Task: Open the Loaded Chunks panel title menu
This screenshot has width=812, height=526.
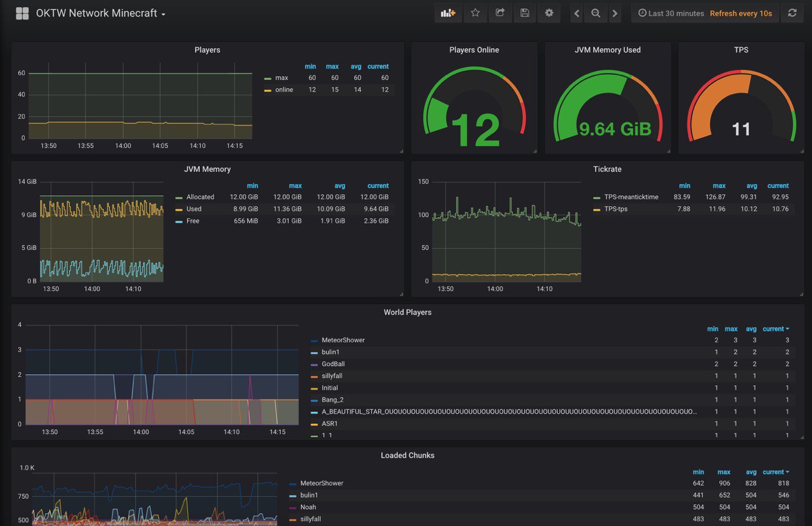Action: click(x=407, y=456)
